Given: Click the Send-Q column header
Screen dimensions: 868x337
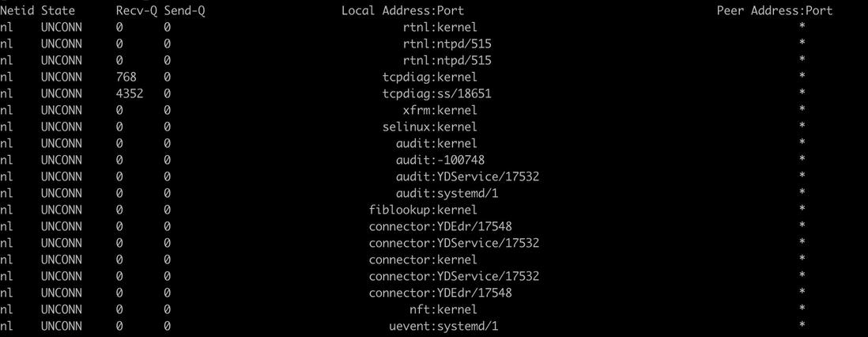Looking at the screenshot, I should [x=185, y=10].
